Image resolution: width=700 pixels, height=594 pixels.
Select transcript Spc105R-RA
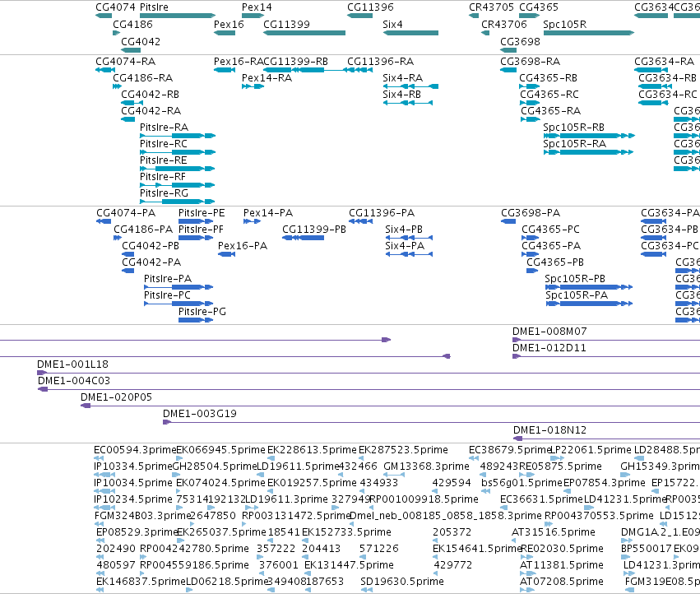coord(574,144)
